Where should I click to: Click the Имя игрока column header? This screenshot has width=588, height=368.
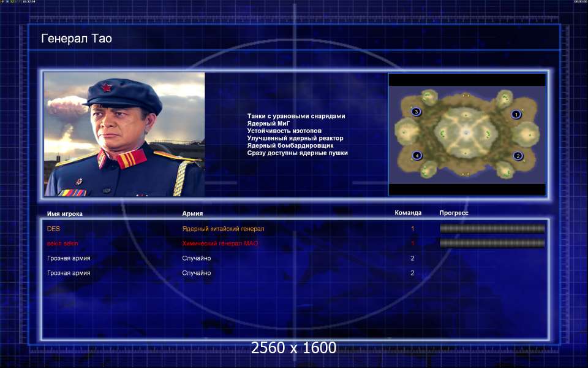point(65,213)
